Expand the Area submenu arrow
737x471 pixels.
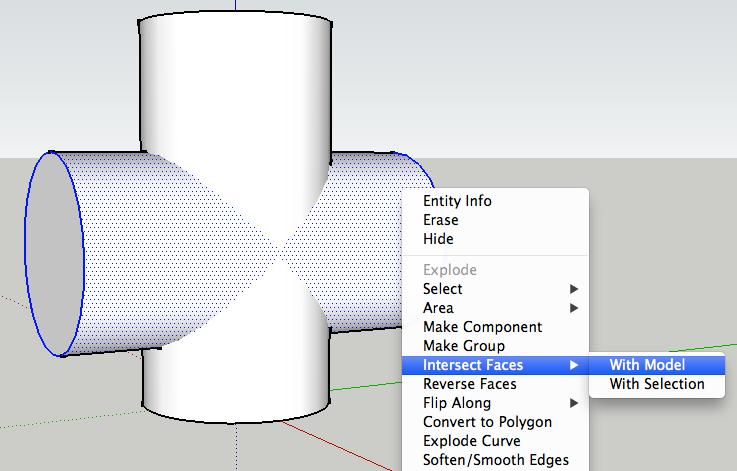point(574,308)
